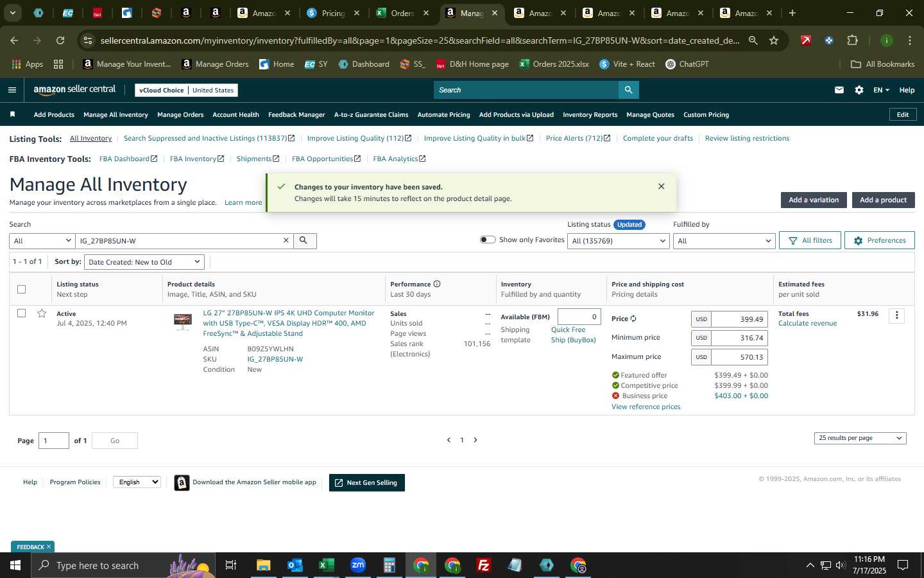This screenshot has width=924, height=578.
Task: Open 25 results per page dropdown
Action: (860, 438)
